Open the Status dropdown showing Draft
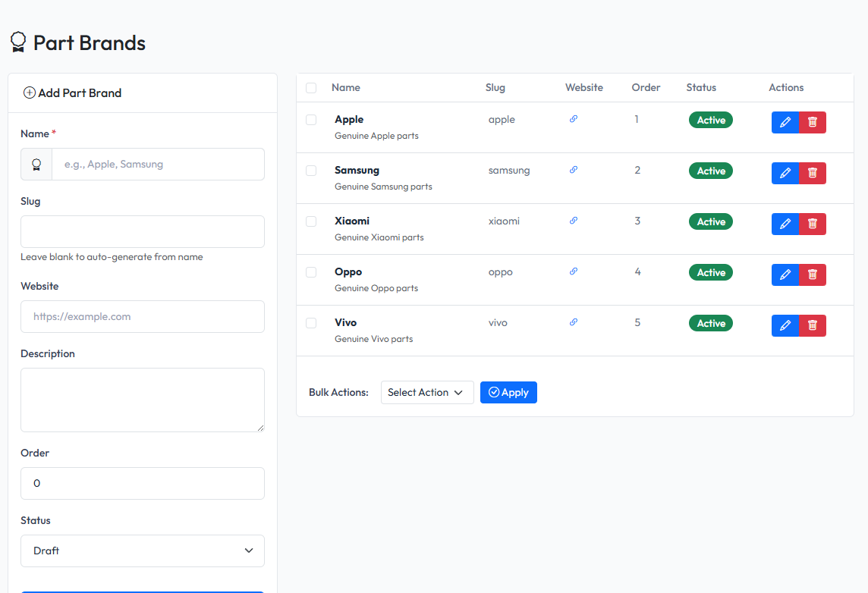 [x=143, y=551]
